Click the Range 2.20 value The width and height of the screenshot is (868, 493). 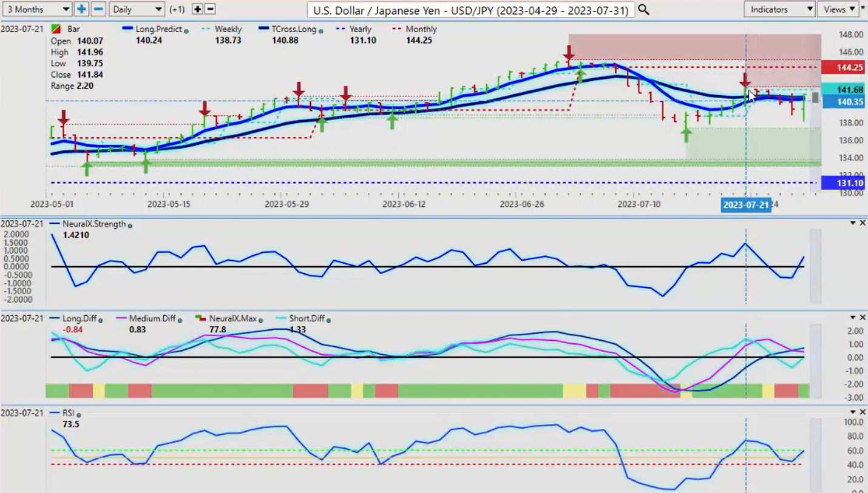click(85, 86)
